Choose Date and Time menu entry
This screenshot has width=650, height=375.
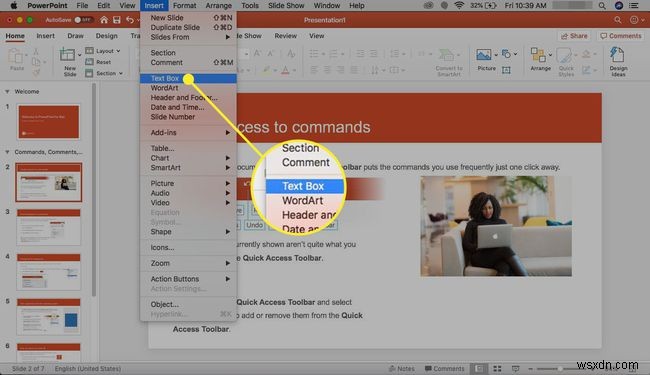[x=188, y=107]
